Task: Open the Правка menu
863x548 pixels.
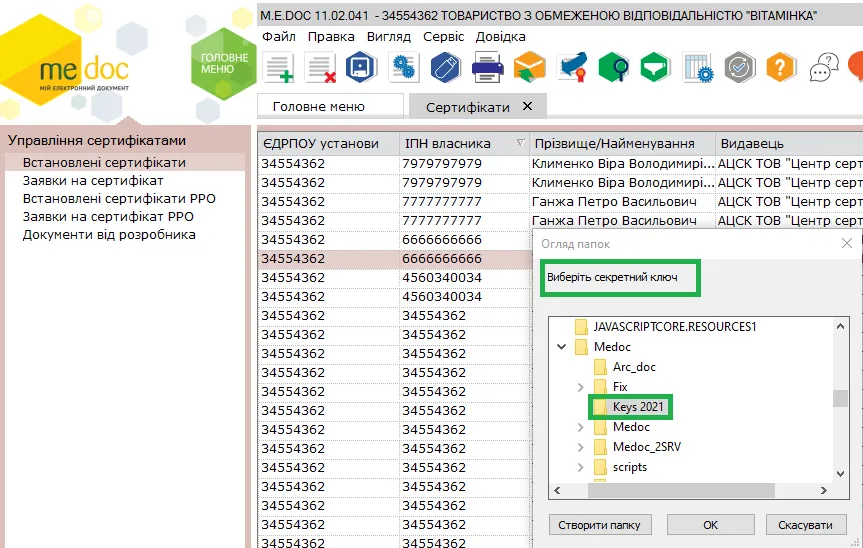Action: click(331, 37)
